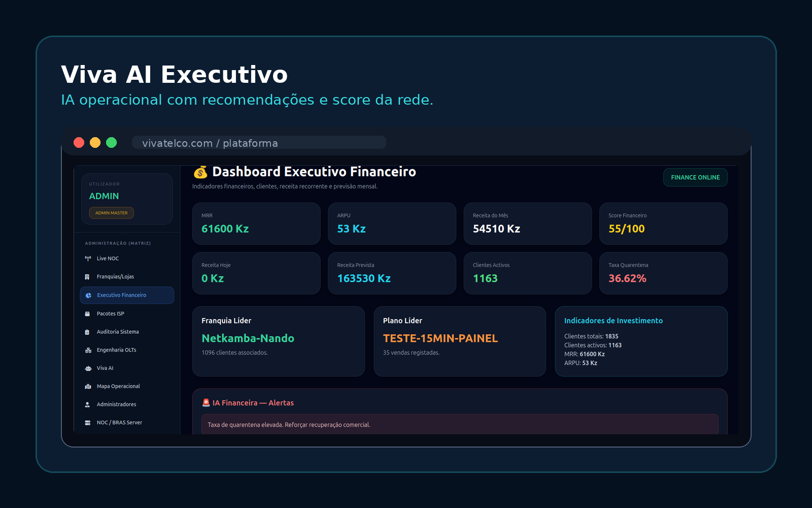Open Live NOC menu item
Image resolution: width=812 pixels, height=508 pixels.
click(x=127, y=259)
